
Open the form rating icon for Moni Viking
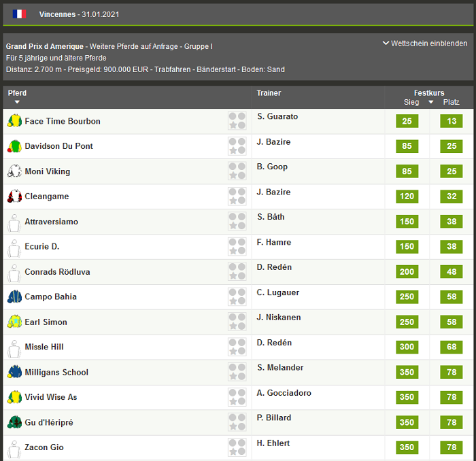237,171
